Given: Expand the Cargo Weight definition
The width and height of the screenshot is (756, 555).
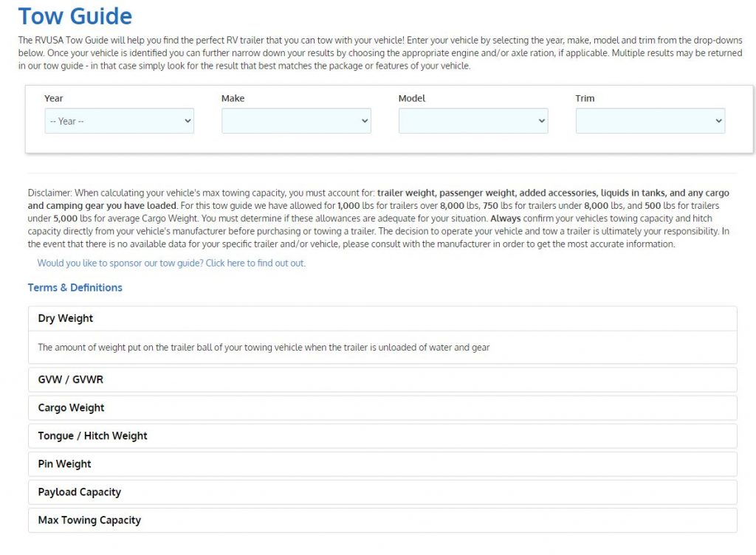Looking at the screenshot, I should (x=382, y=407).
